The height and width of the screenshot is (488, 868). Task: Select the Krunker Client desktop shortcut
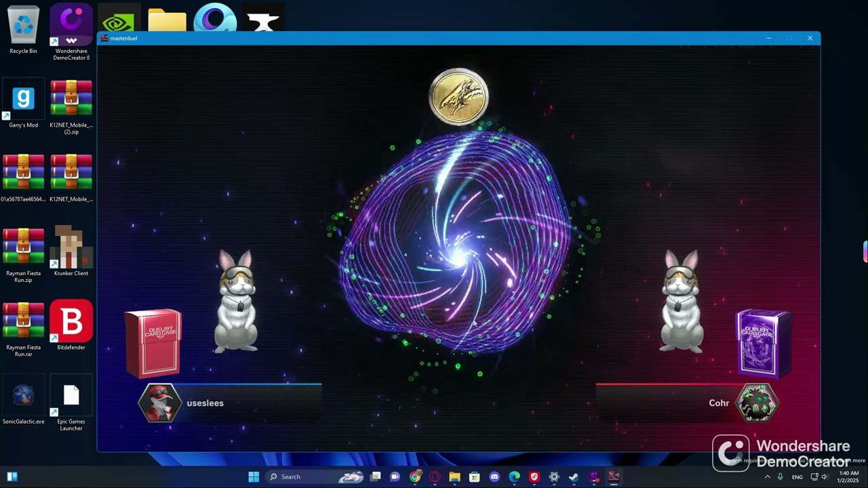(71, 252)
